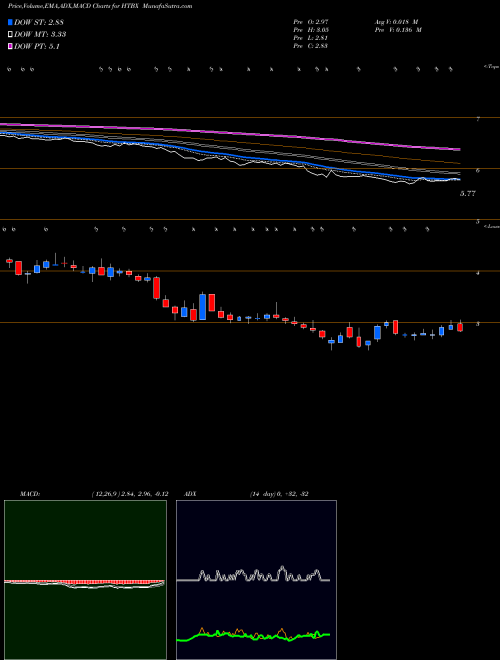The width and height of the screenshot is (500, 660).
Task: Click the price axis label 6
Action: 478,170
